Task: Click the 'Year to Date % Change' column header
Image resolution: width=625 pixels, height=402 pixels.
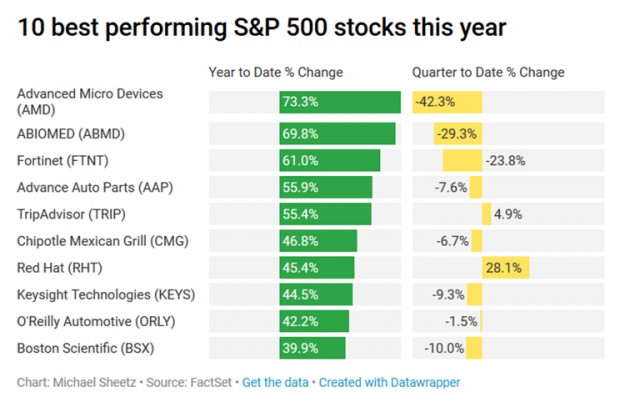Action: click(x=276, y=73)
